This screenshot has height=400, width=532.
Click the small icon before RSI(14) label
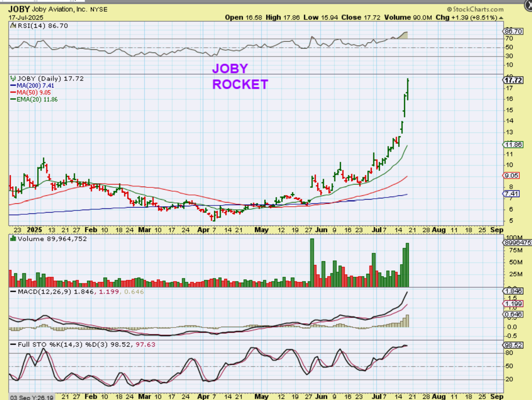tap(13, 26)
